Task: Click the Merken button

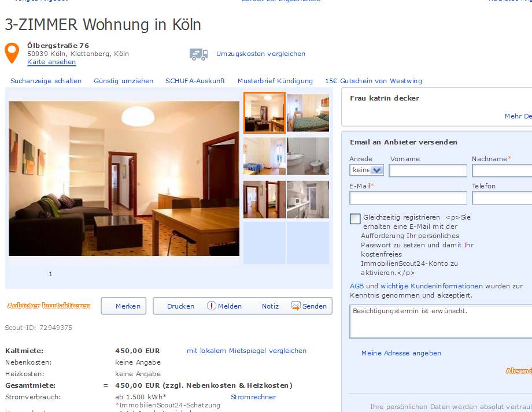Action: 124,306
